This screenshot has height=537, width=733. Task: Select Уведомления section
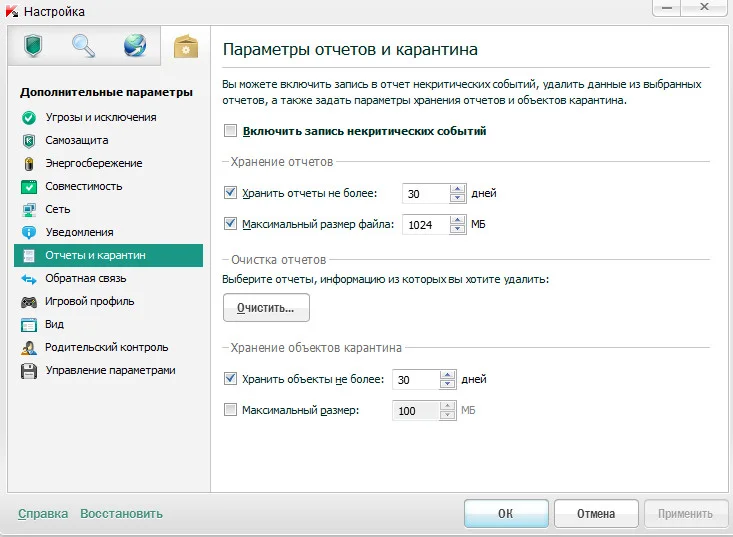coord(108,232)
